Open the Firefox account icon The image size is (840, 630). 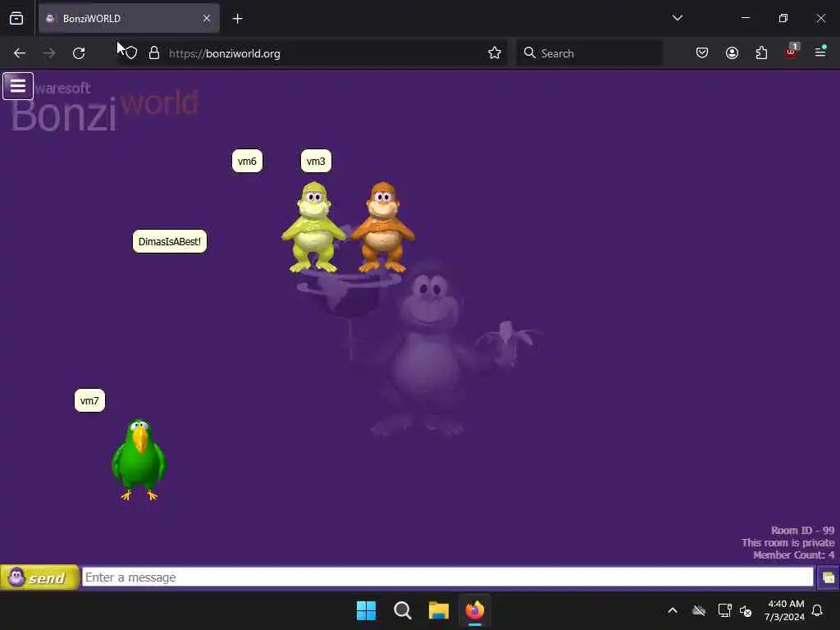(x=732, y=53)
